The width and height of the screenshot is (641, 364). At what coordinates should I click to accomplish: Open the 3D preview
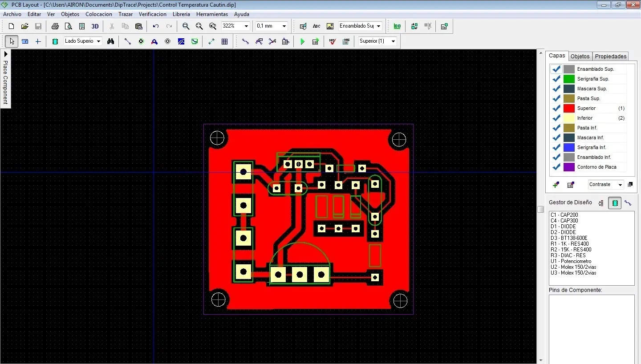95,26
